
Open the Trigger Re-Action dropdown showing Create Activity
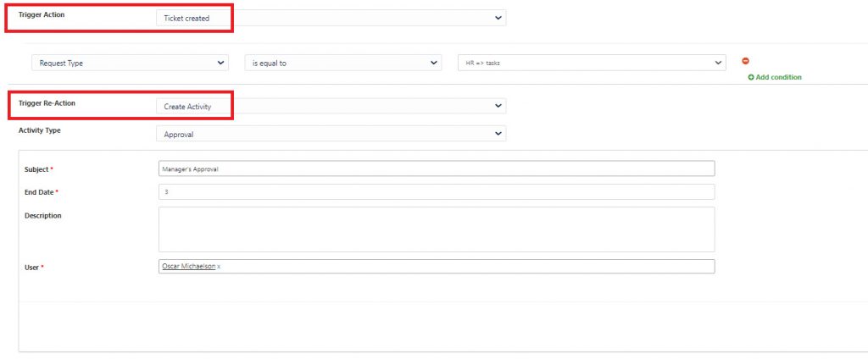(331, 106)
